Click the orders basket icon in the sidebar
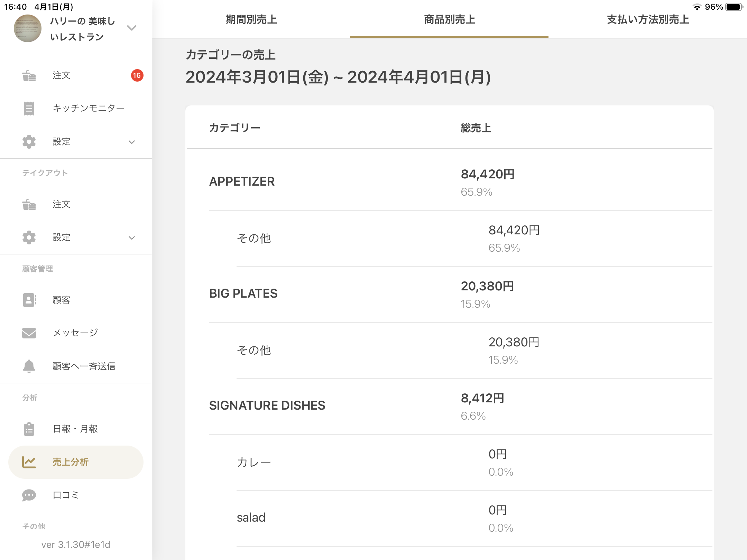The height and width of the screenshot is (560, 747). [x=29, y=75]
